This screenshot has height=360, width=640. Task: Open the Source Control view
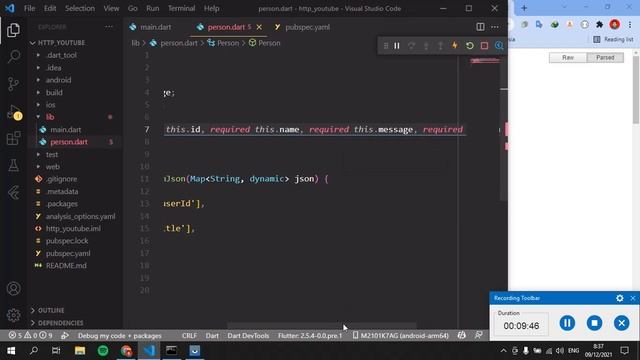pos(13,84)
